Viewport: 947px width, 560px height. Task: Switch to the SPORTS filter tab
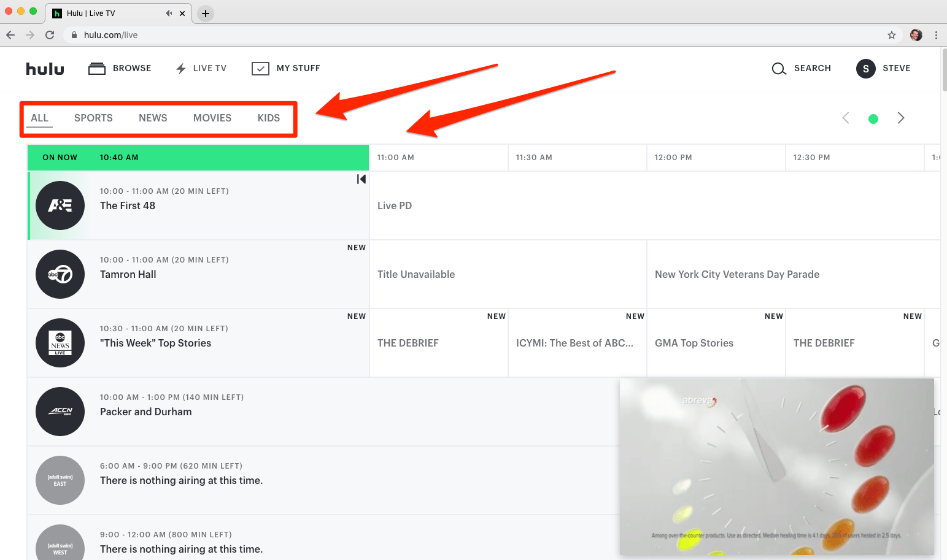tap(93, 118)
